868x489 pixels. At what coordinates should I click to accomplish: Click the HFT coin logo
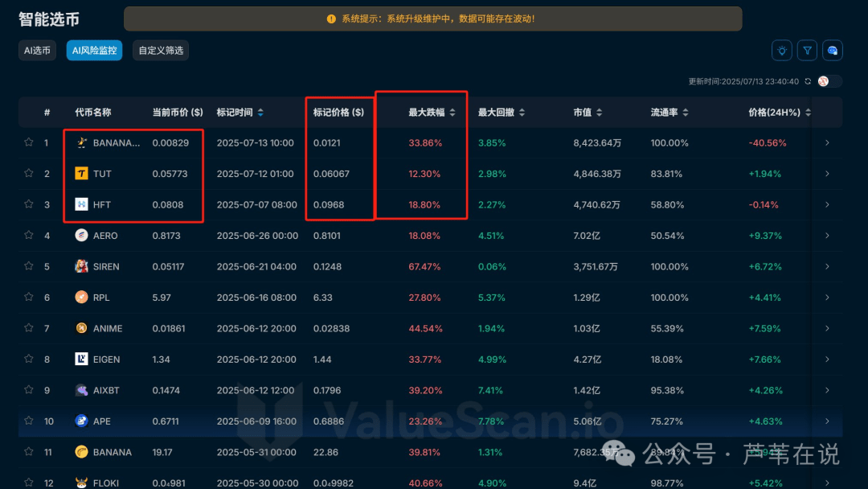pos(80,204)
